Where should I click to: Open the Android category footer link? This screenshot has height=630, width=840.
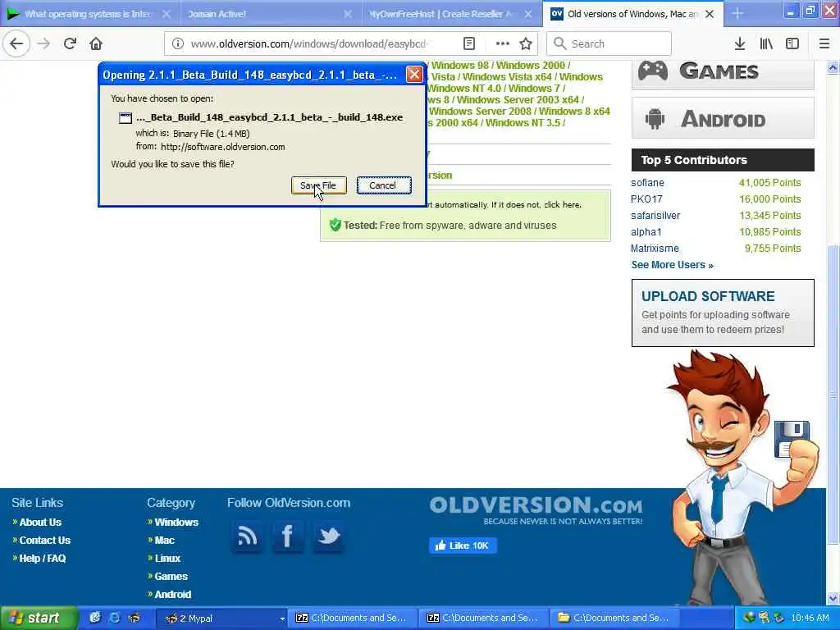pyautogui.click(x=172, y=595)
